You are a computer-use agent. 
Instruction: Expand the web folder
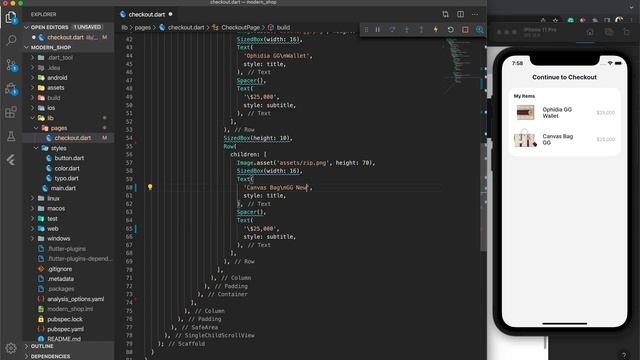[x=53, y=229]
